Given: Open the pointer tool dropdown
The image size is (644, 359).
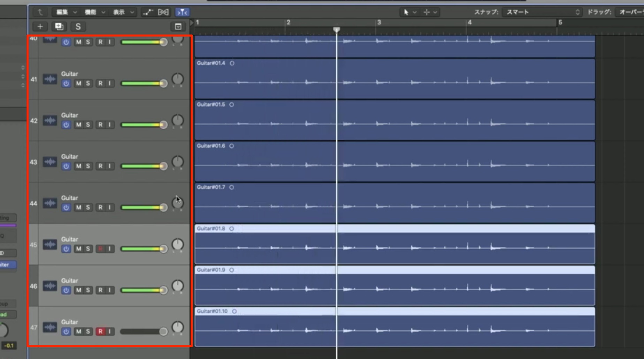Looking at the screenshot, I should pos(410,12).
